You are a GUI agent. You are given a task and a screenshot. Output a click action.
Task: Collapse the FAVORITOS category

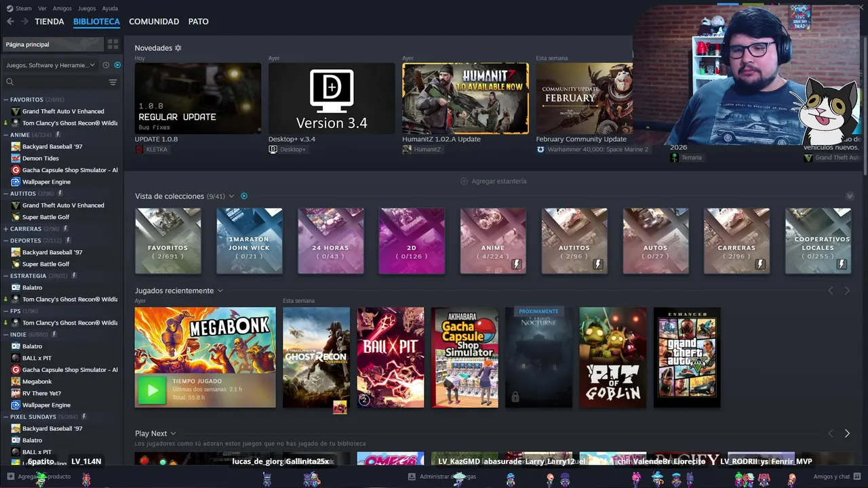(6, 100)
